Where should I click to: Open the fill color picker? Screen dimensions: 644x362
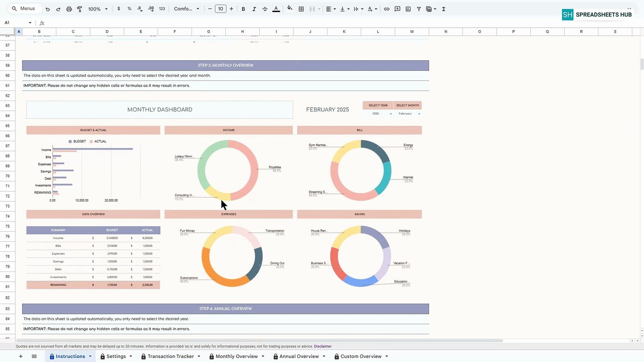pyautogui.click(x=290, y=9)
